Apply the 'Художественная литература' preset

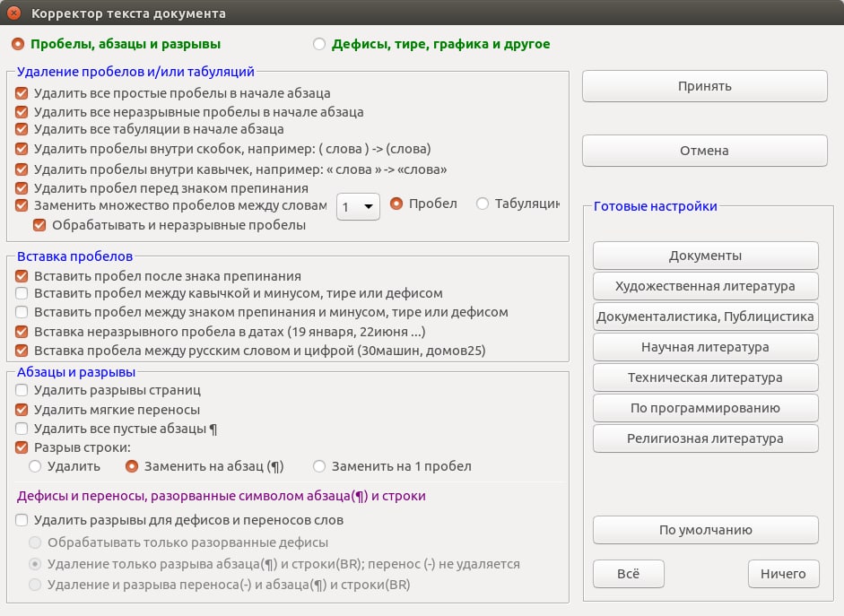(x=705, y=286)
